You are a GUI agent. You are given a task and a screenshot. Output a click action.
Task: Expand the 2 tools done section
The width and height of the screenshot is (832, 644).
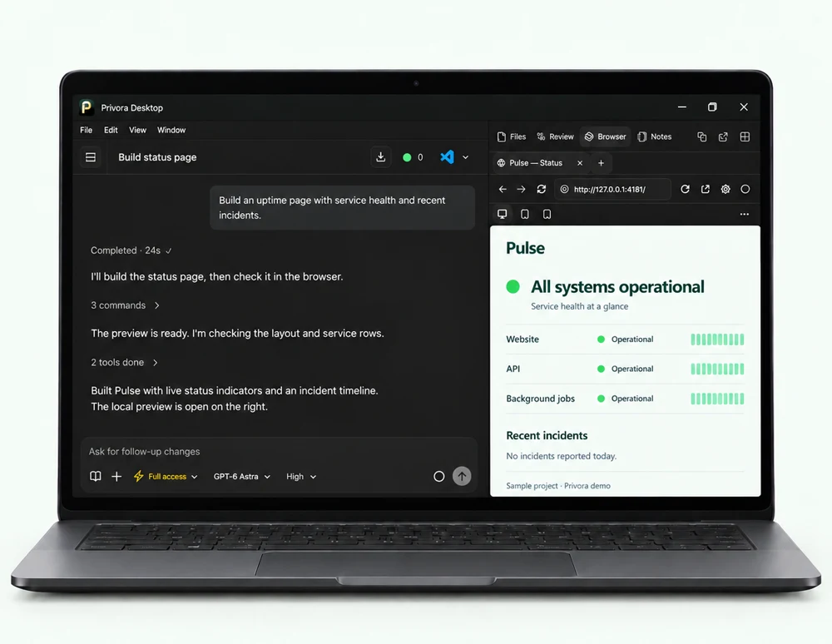point(124,362)
